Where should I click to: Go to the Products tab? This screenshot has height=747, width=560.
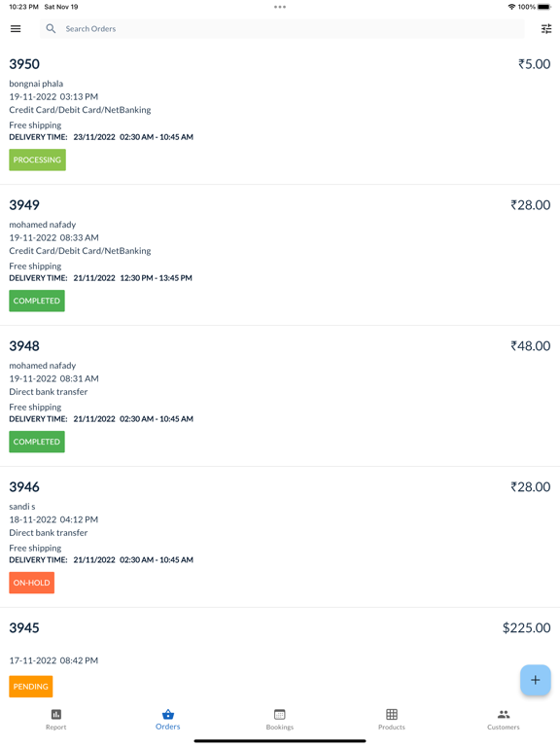[x=392, y=720]
